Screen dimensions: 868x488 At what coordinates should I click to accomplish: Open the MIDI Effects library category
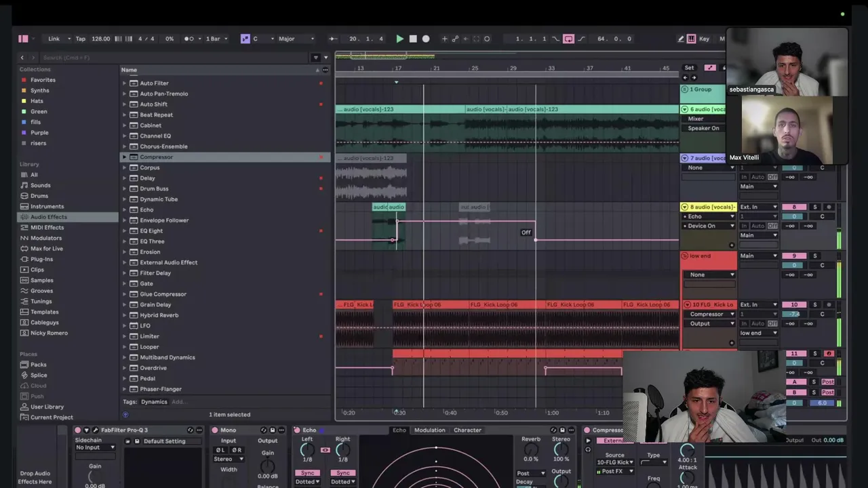[x=47, y=228]
